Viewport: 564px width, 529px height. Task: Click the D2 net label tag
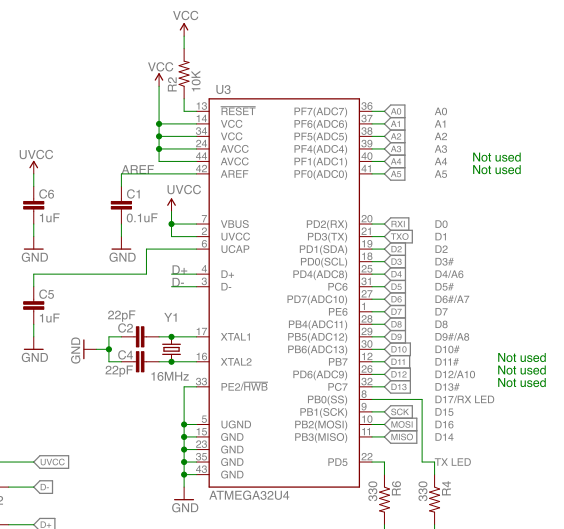395,249
